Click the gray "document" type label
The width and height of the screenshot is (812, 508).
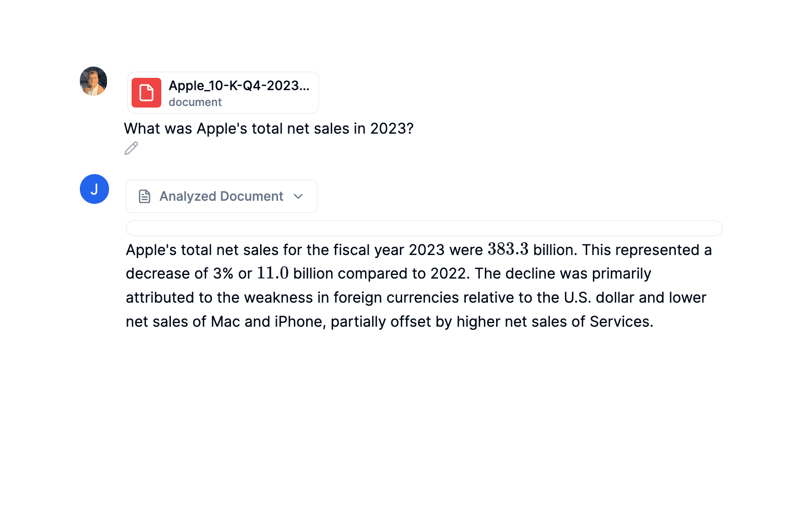tap(195, 102)
